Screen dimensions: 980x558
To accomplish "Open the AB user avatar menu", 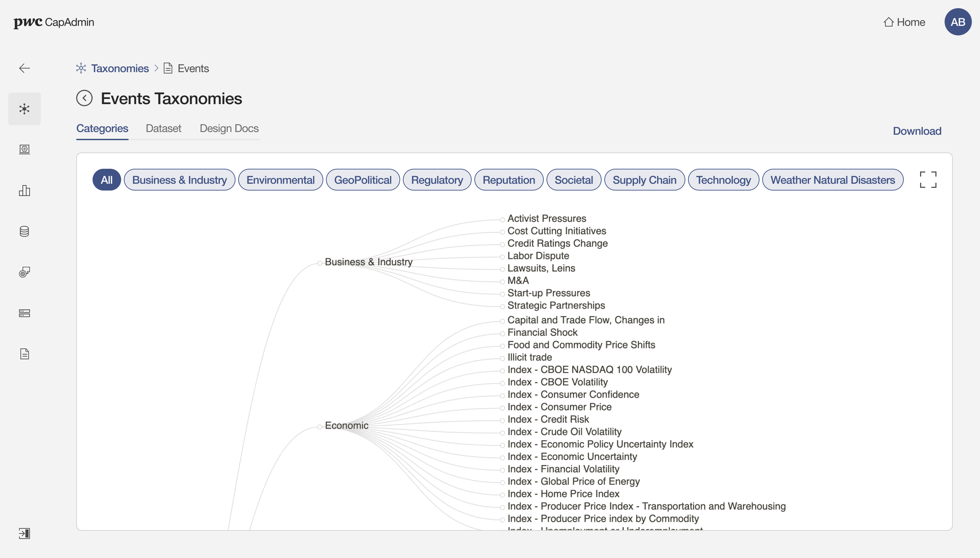I will point(958,22).
